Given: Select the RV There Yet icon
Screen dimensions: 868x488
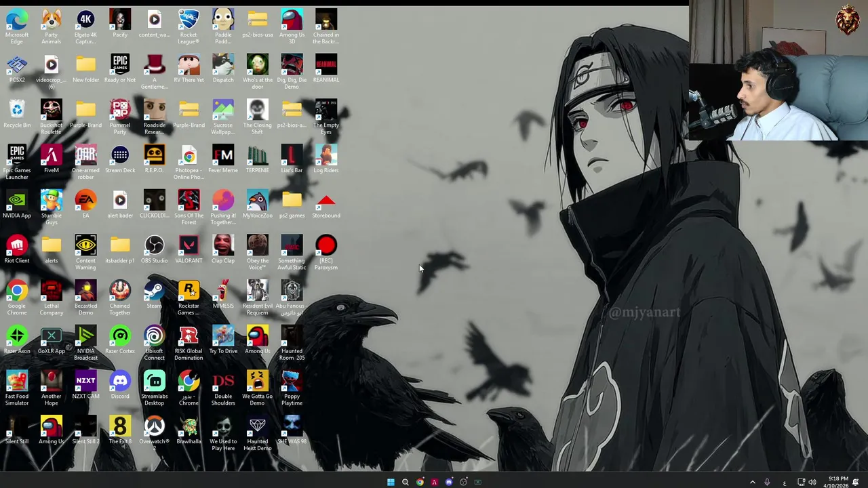Looking at the screenshot, I should tap(189, 68).
